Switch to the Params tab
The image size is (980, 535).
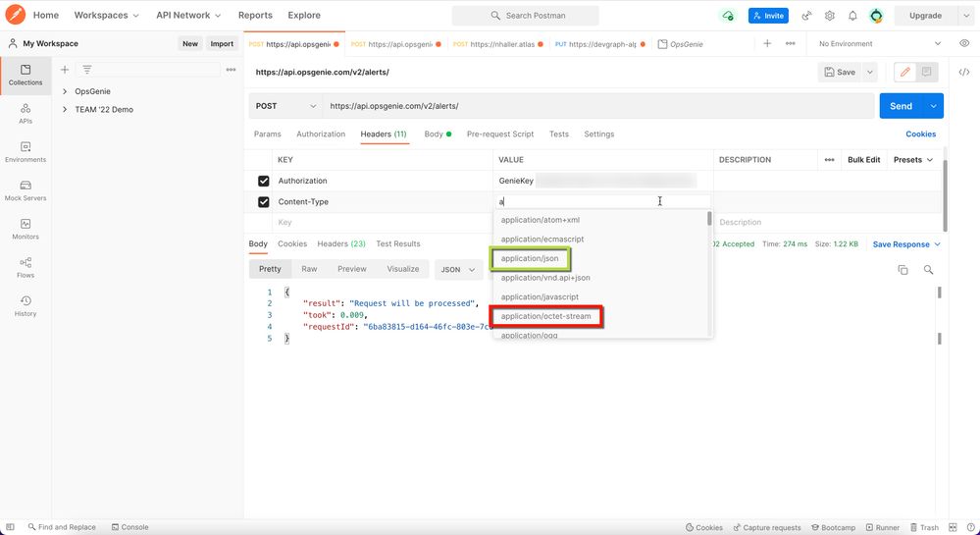pos(268,134)
